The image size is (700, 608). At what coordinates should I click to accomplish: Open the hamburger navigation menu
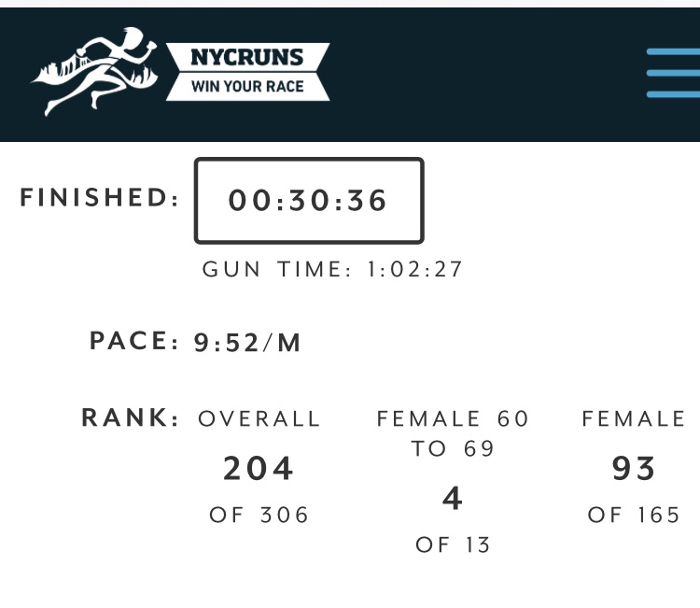[x=674, y=73]
